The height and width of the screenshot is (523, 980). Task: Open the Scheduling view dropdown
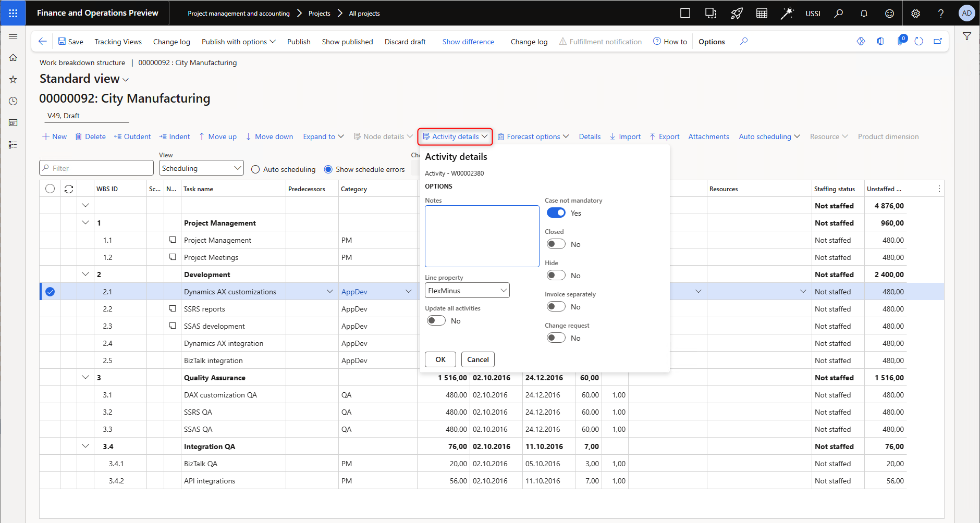[201, 168]
